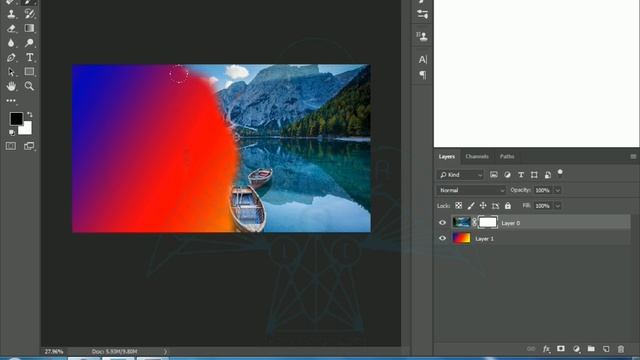Create a new layer group
The image size is (640, 360).
click(x=591, y=349)
